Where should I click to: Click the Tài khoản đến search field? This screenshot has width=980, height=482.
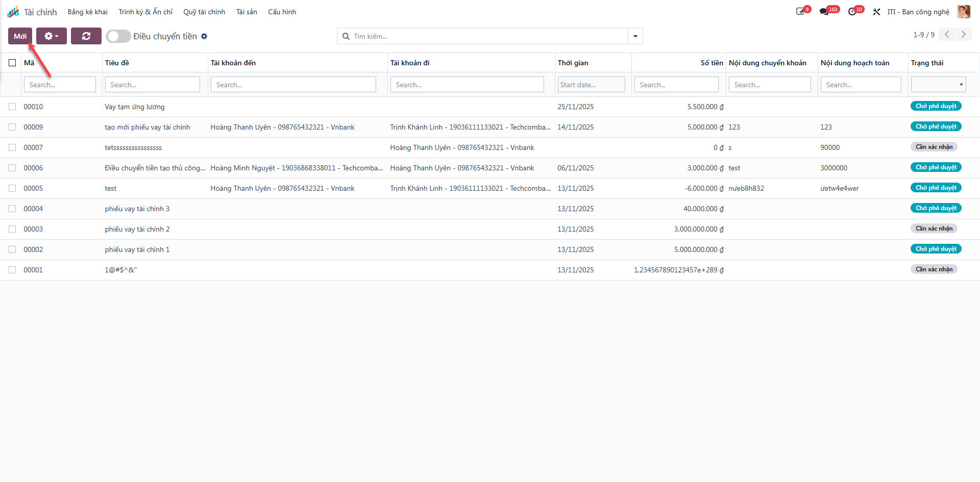pos(293,85)
